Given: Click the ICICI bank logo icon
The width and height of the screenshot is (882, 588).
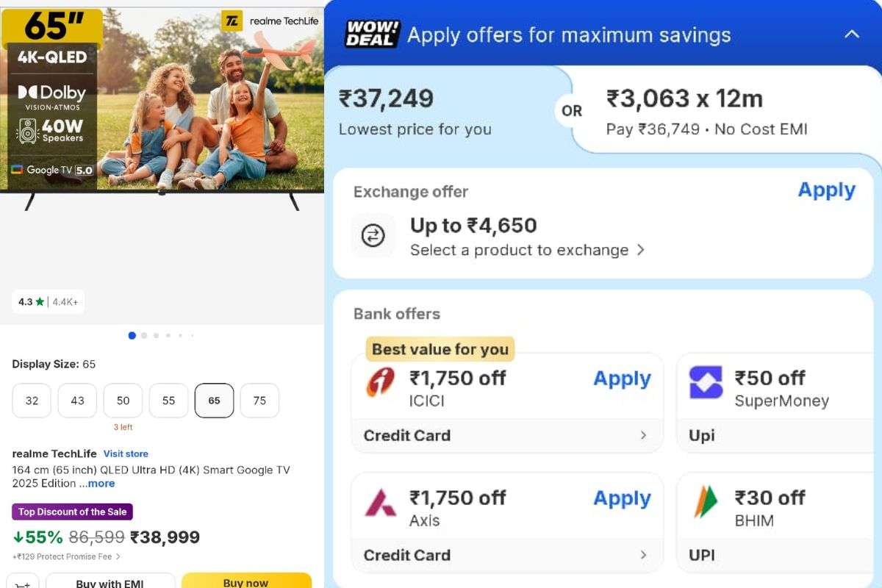Looking at the screenshot, I should [x=381, y=384].
